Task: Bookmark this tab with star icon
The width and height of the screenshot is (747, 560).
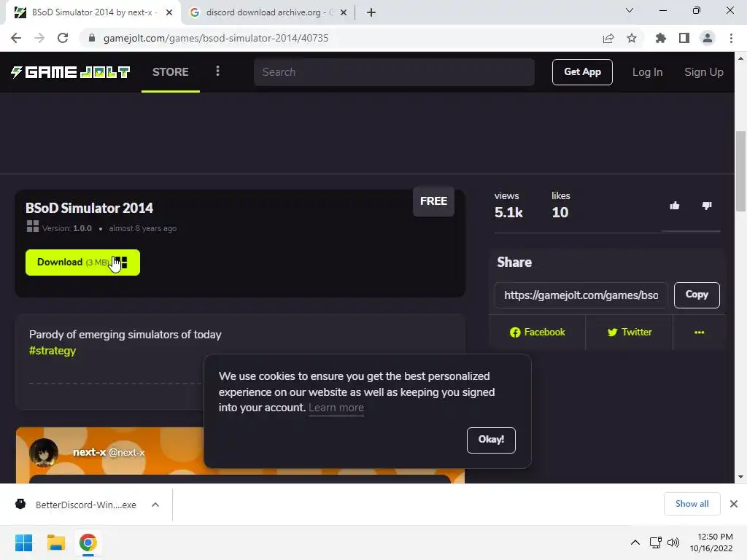Action: [x=632, y=38]
